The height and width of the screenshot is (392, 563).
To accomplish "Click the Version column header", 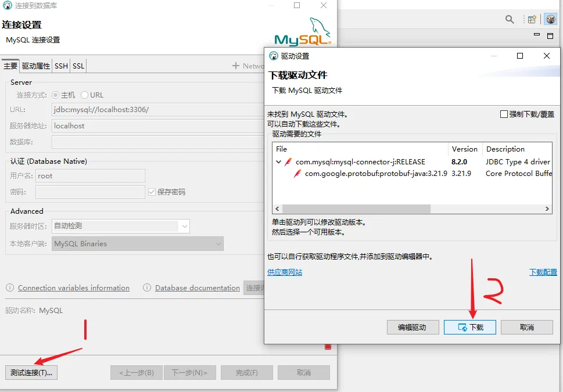I will click(465, 149).
